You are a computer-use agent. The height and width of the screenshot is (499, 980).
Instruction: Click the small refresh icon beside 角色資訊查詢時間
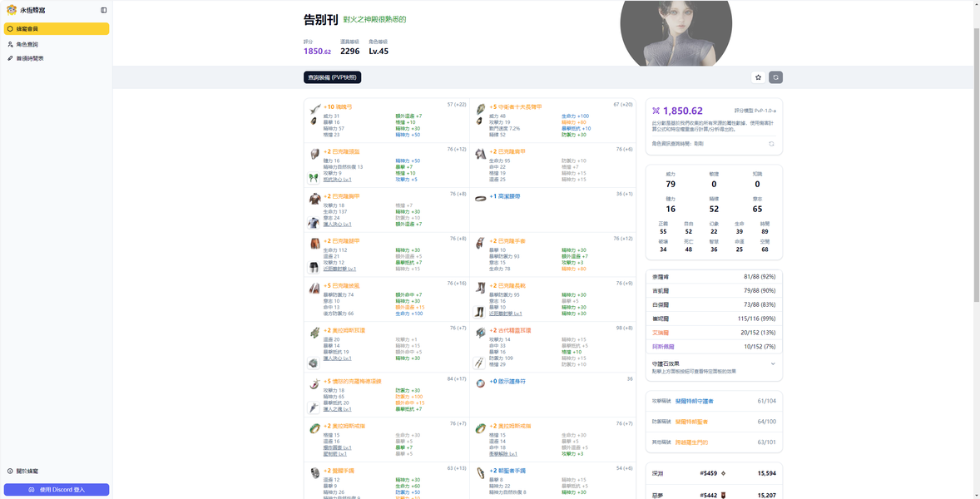pyautogui.click(x=771, y=144)
